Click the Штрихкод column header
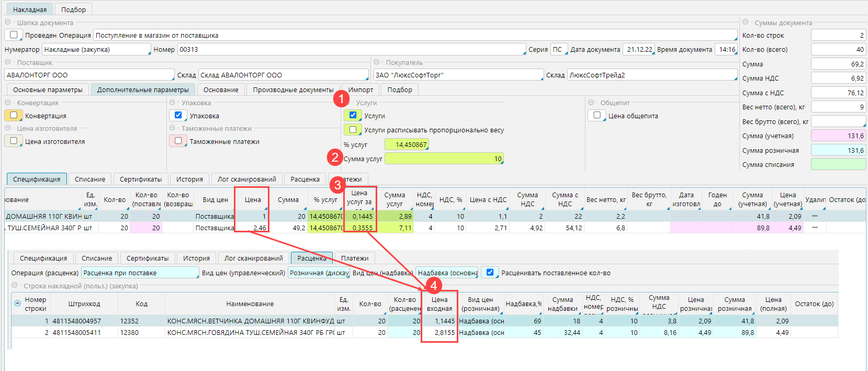This screenshot has height=371, width=868. click(x=84, y=303)
